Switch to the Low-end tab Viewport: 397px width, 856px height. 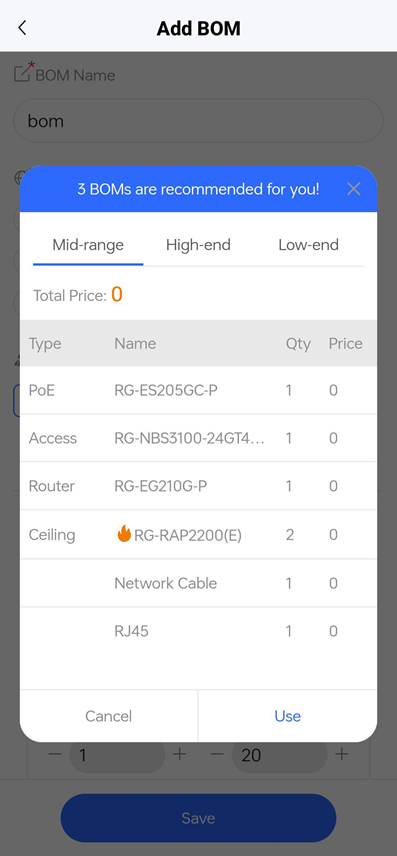[x=309, y=245]
